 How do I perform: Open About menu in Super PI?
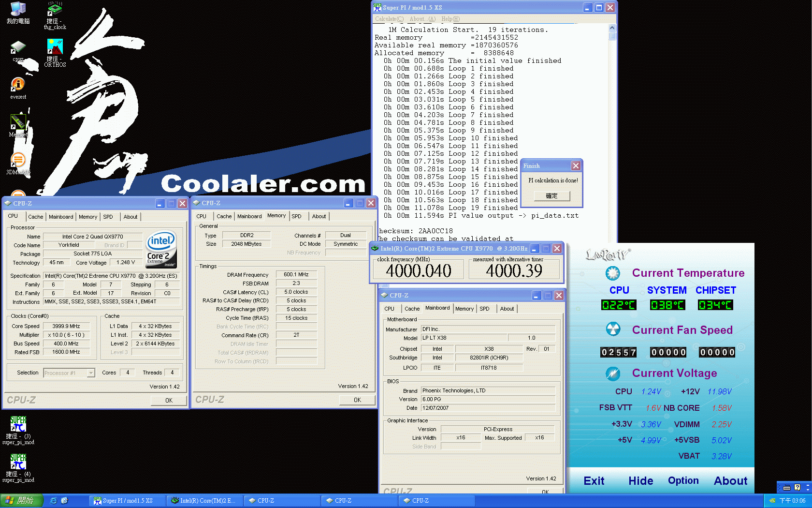(422, 19)
